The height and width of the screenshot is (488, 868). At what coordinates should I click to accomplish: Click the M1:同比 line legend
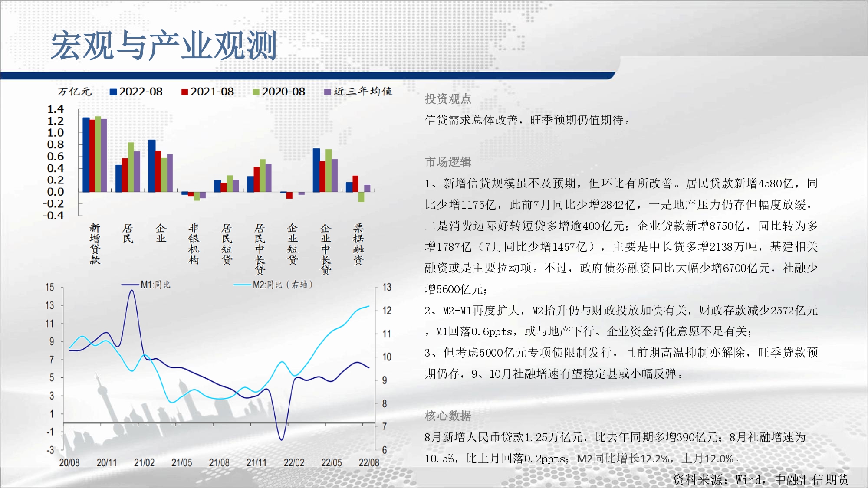146,285
